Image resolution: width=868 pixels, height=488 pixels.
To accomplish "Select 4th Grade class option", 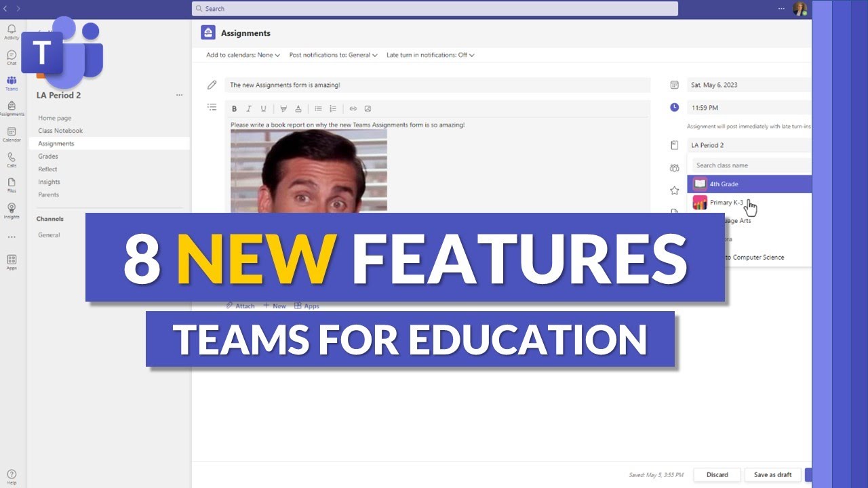I will coord(749,184).
